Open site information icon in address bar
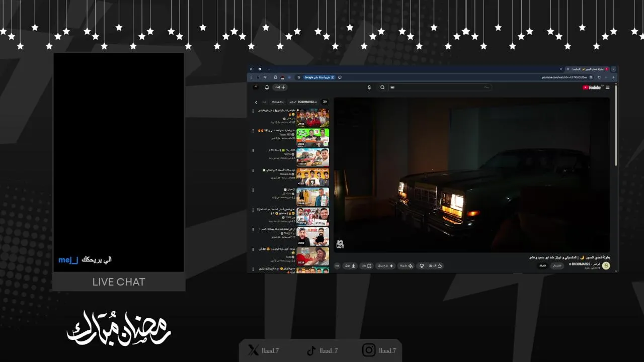This screenshot has width=644, height=362. pos(591,77)
